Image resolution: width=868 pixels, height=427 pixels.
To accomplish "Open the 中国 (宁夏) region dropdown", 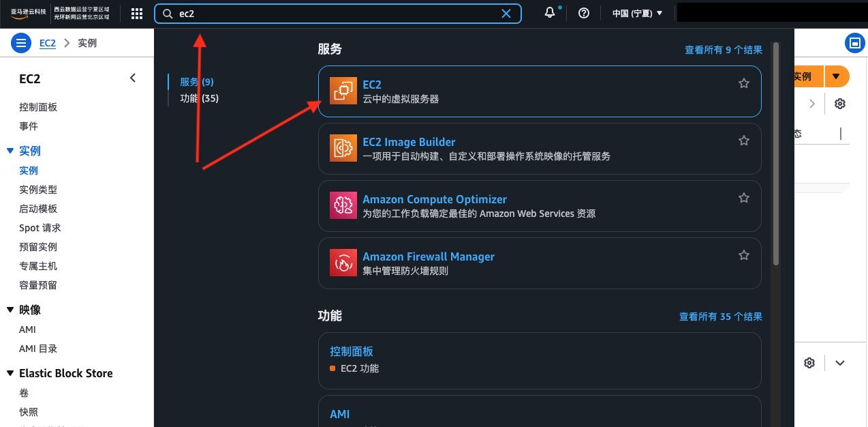I will (x=638, y=14).
